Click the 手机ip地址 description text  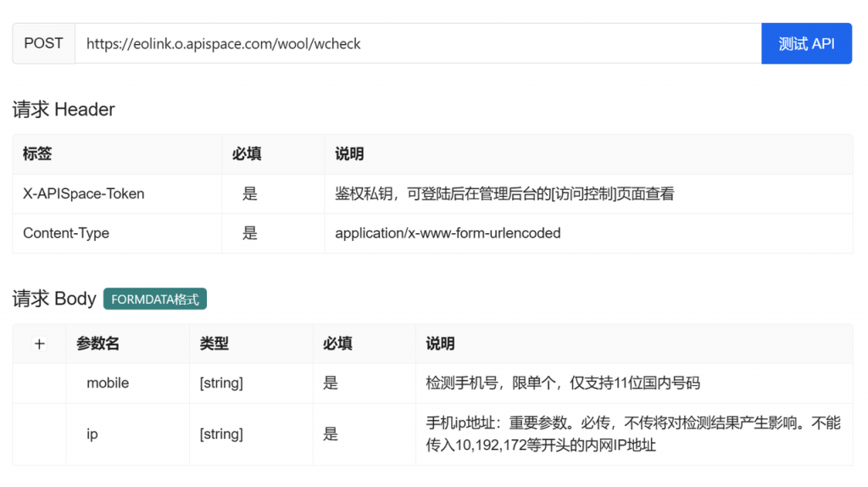(x=633, y=434)
